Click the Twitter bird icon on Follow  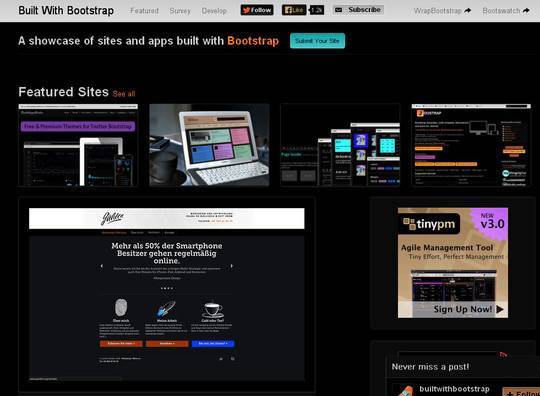(246, 10)
